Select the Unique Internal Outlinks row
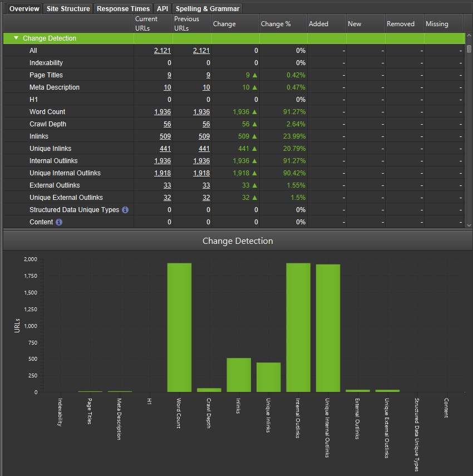Image resolution: width=473 pixels, height=476 pixels. 65,173
